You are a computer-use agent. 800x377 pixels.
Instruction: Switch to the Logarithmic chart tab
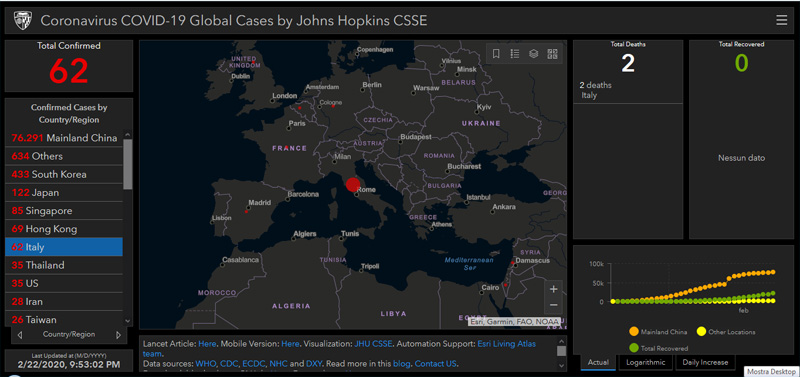(x=646, y=362)
